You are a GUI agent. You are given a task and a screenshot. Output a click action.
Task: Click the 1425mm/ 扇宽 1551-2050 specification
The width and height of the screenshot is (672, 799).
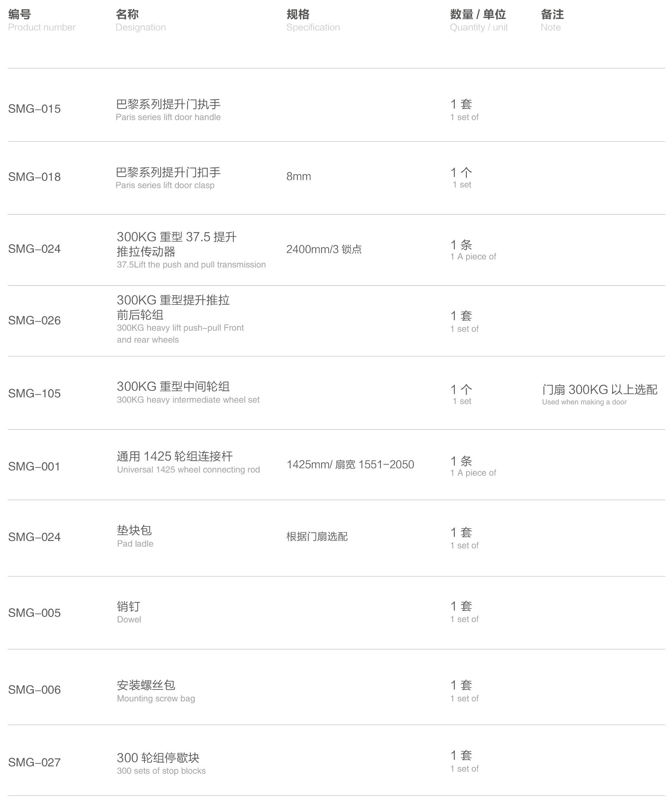pyautogui.click(x=350, y=464)
